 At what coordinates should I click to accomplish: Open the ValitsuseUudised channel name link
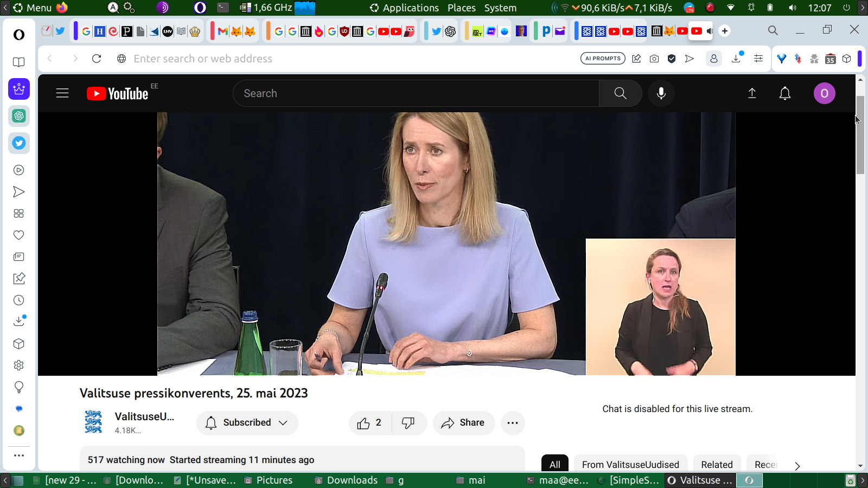tap(144, 416)
